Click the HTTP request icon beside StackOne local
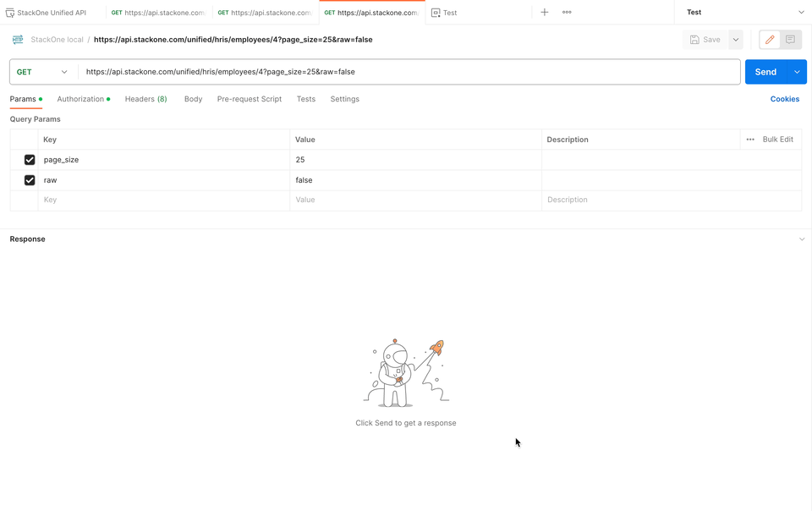 pos(18,40)
